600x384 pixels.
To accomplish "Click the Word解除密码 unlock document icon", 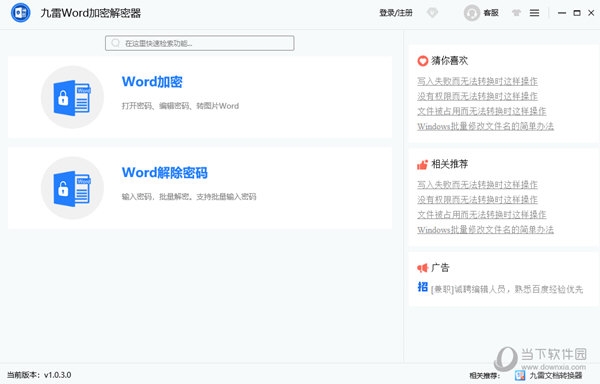I will [x=72, y=188].
